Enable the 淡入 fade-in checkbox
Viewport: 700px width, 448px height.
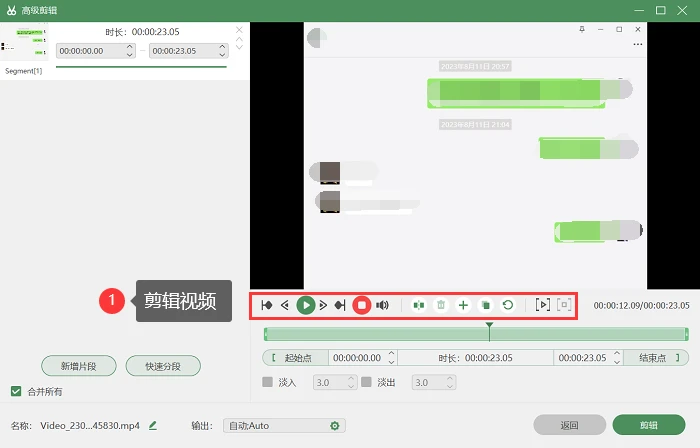(x=267, y=382)
